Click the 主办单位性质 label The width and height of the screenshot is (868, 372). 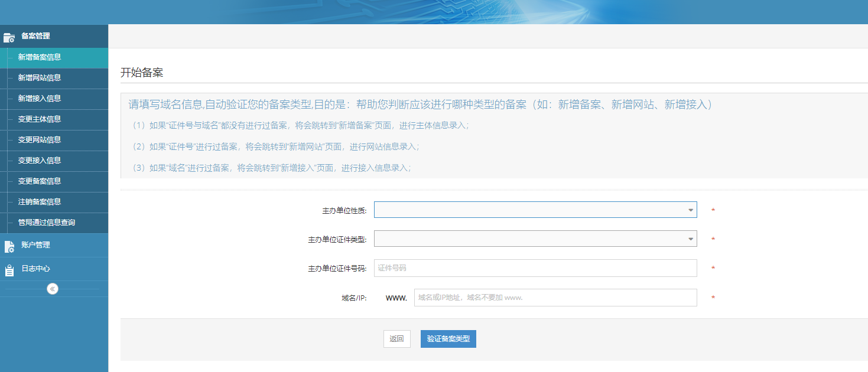344,210
